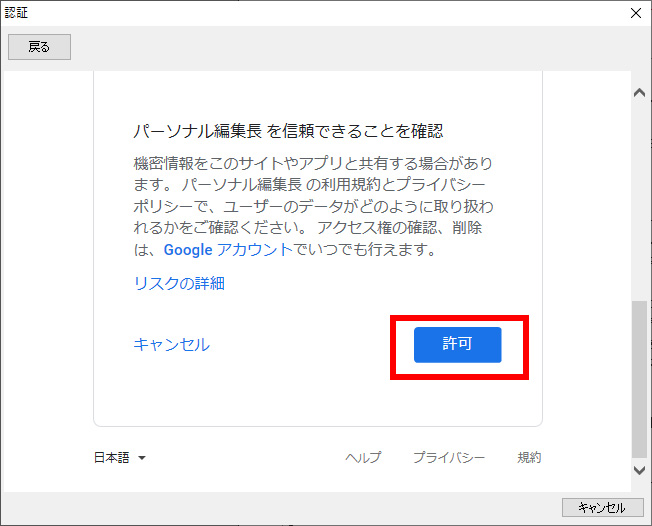Viewport: 652px width, 526px height.
Task: Click the vertical scrollbar thumb
Action: [x=639, y=379]
